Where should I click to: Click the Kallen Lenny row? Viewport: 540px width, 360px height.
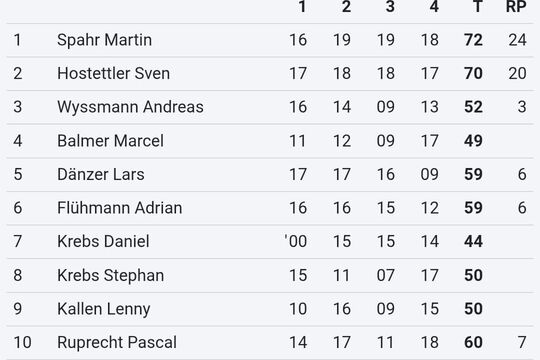[x=270, y=309]
